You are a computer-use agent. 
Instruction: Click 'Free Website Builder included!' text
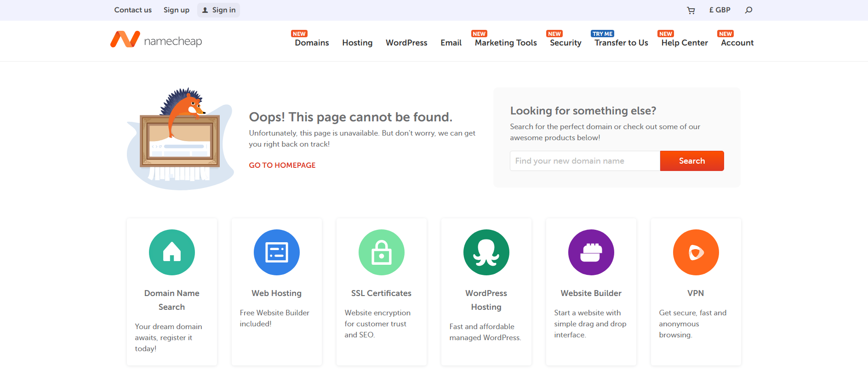(274, 318)
